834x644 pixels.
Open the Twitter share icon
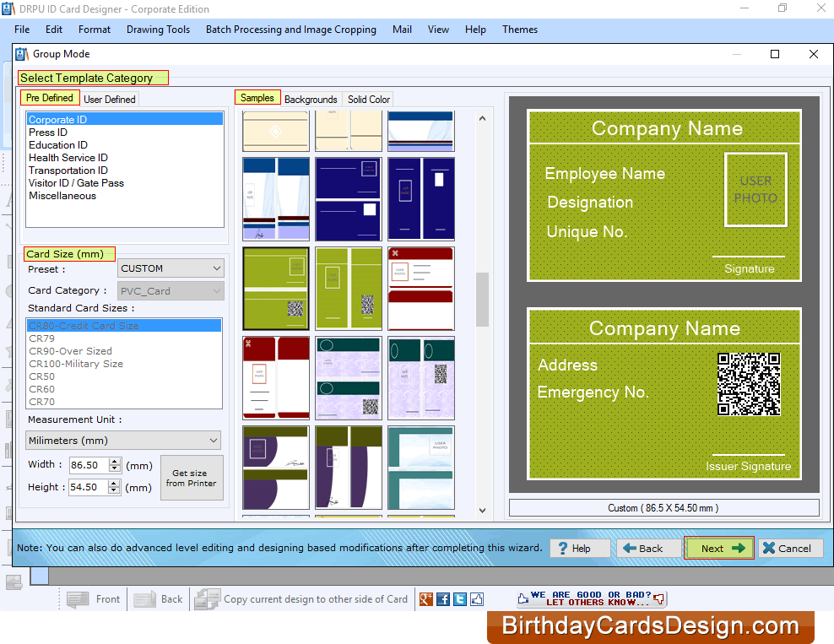pyautogui.click(x=460, y=599)
